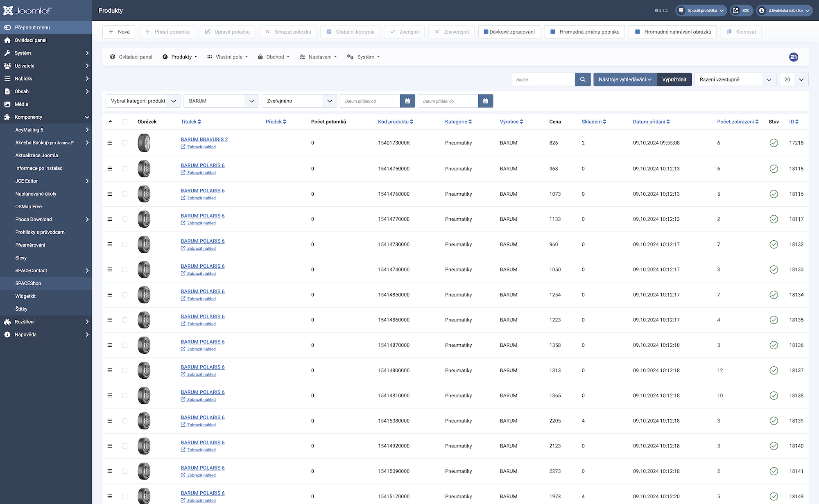Sort by Datum přidání column header
819x504 pixels.
coord(651,122)
